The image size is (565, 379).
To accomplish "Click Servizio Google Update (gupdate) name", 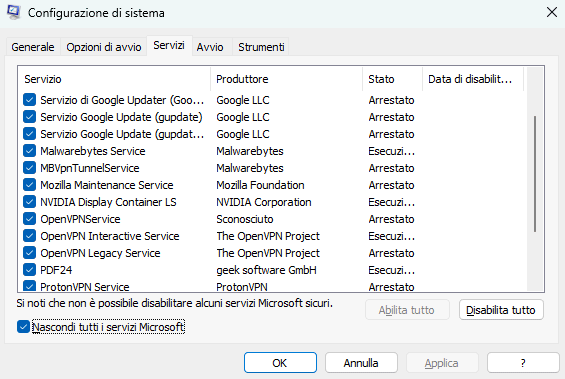I will point(121,117).
